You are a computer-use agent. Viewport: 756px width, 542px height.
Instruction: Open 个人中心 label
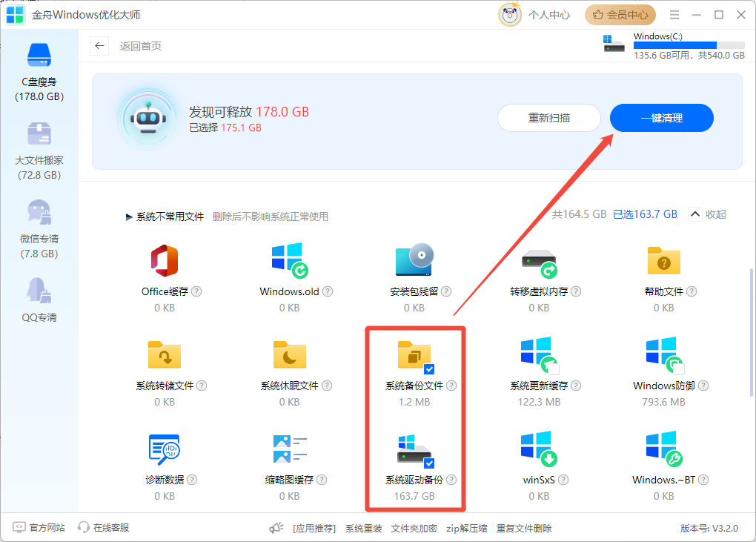549,15
